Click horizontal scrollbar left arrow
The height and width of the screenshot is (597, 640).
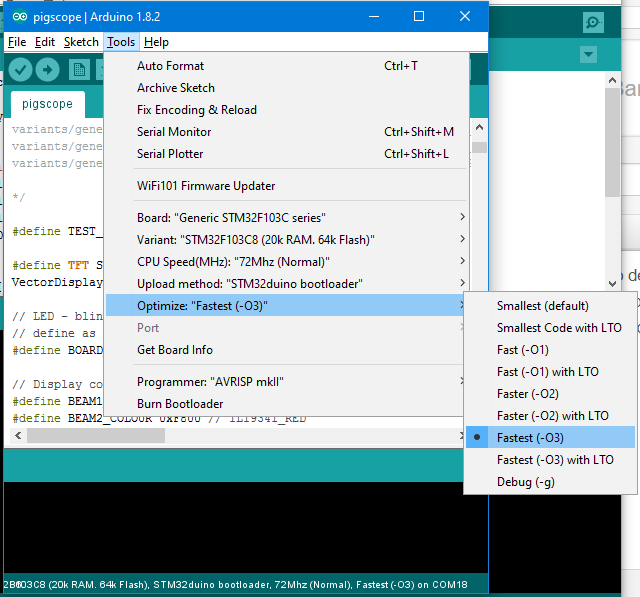pos(18,436)
